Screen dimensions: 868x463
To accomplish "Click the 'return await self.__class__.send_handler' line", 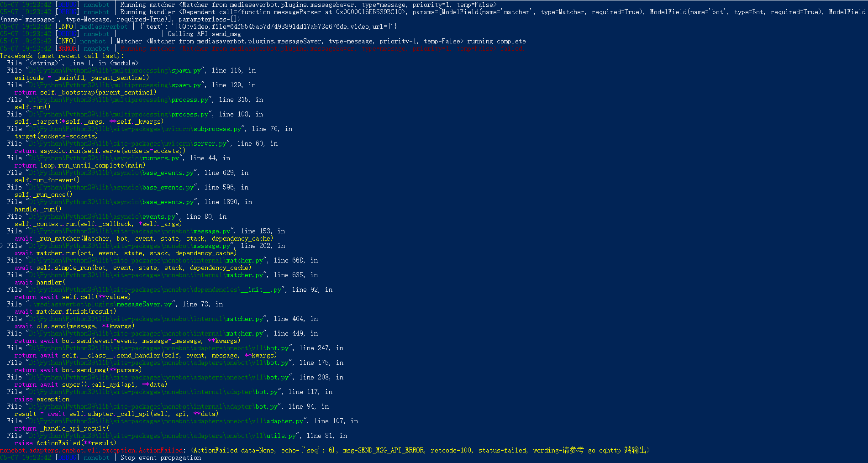I will coord(146,355).
